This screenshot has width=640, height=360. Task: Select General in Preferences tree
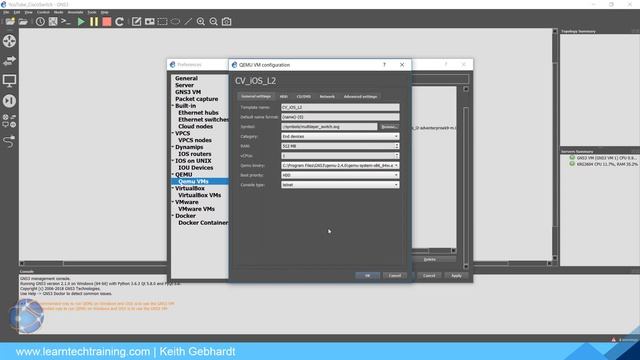186,78
